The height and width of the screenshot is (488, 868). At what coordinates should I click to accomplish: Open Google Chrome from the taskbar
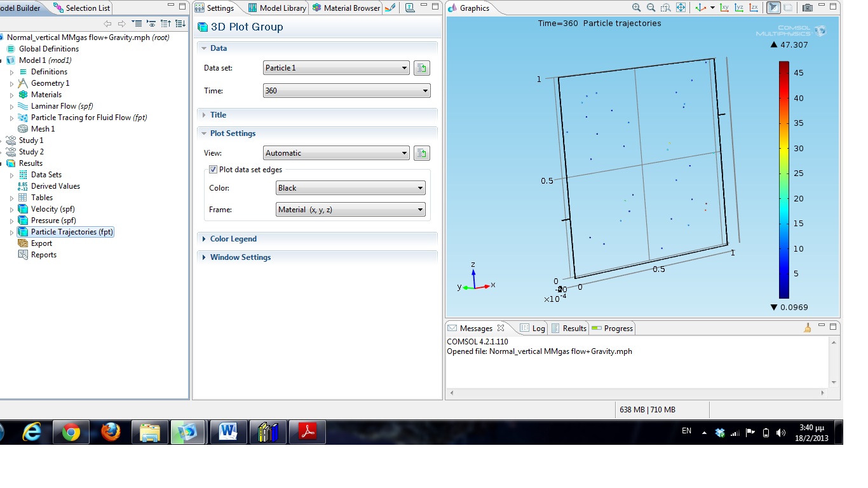coord(71,432)
